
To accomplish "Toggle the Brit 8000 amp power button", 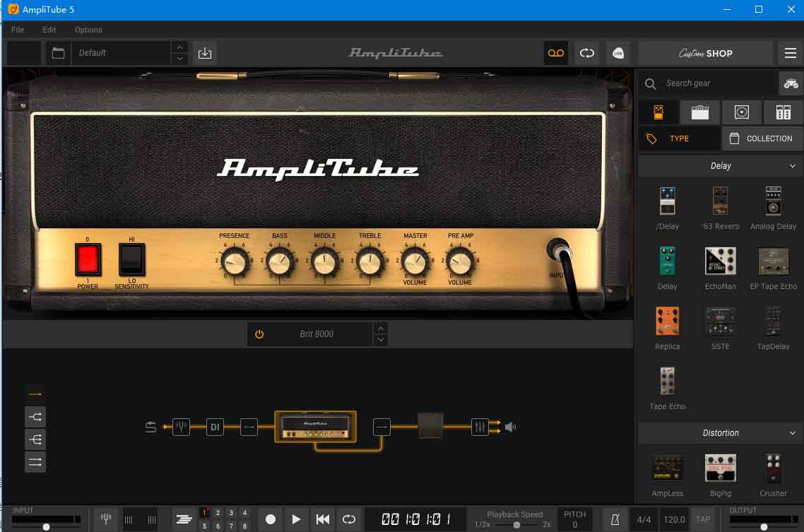I will [259, 334].
